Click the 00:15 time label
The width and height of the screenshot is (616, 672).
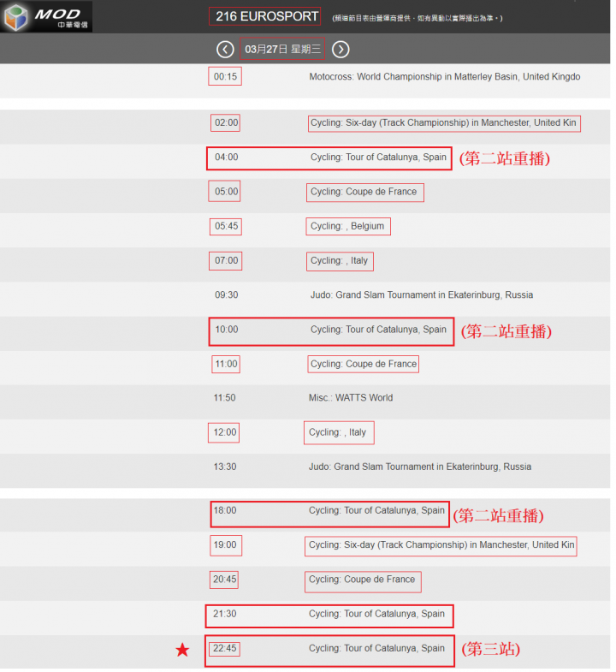pyautogui.click(x=225, y=77)
